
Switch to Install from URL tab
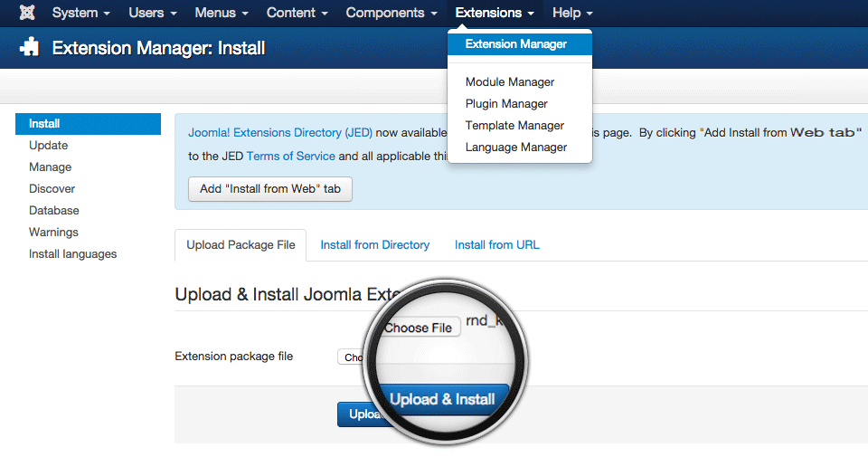click(x=496, y=245)
